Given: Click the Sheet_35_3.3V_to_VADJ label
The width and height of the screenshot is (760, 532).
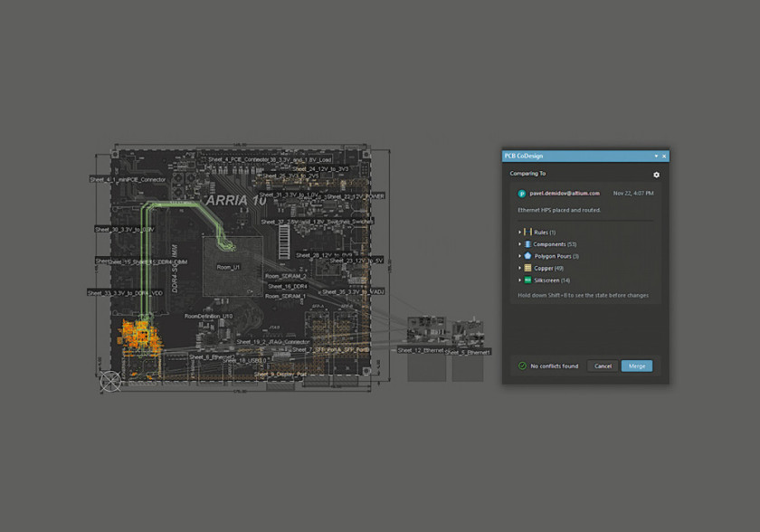Looking at the screenshot, I should pos(353,291).
